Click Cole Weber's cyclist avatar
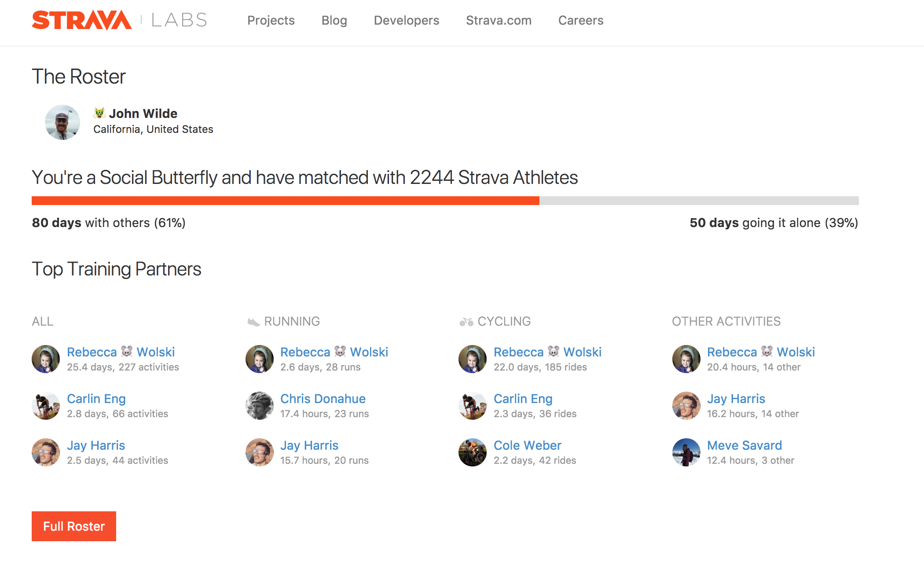The width and height of the screenshot is (924, 565). pos(473,452)
